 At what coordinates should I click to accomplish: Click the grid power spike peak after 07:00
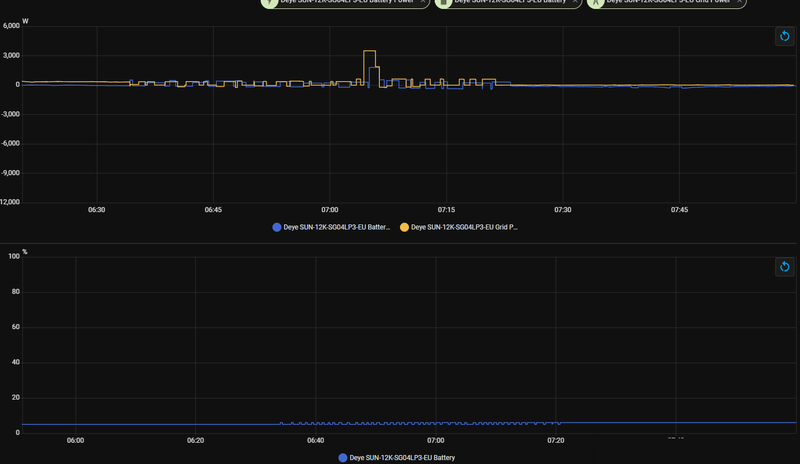(x=369, y=51)
